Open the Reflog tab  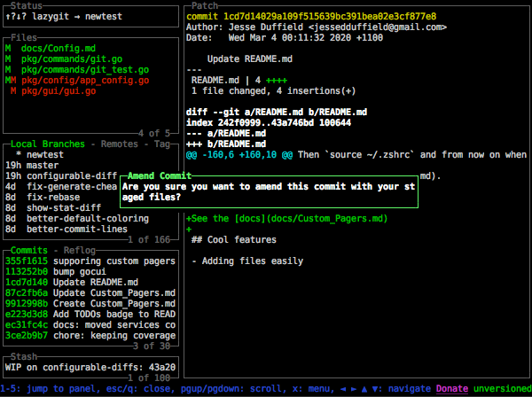[80, 250]
